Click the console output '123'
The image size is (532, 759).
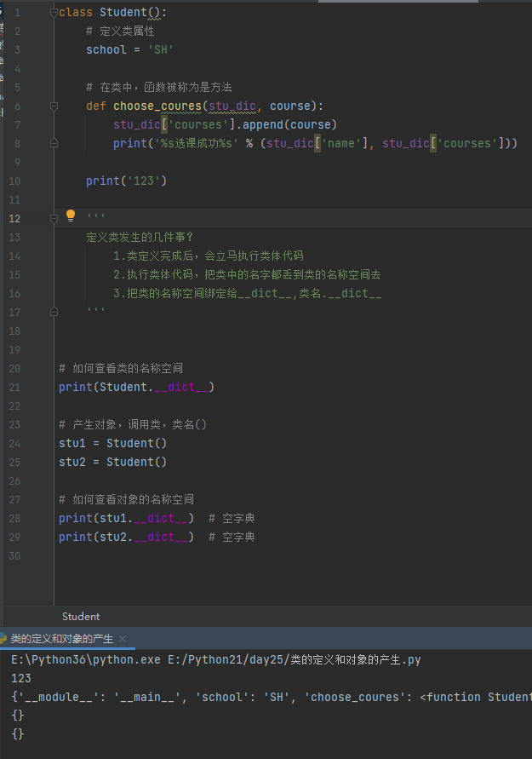point(21,679)
